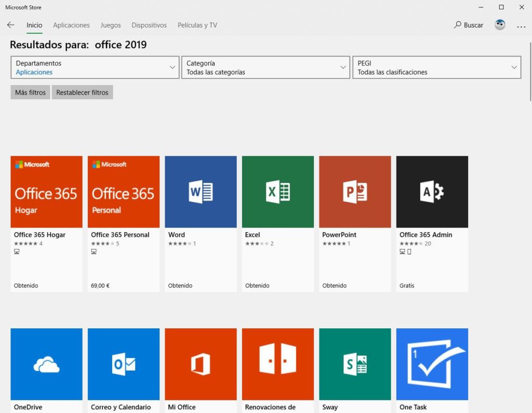Click the Office 365 Hogar star rating
The width and height of the screenshot is (532, 413).
click(25, 243)
